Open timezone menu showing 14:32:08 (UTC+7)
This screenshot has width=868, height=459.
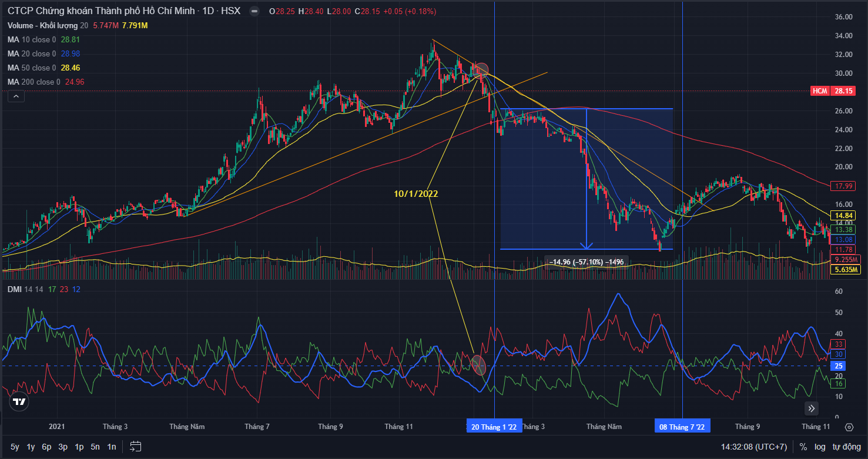[754, 447]
